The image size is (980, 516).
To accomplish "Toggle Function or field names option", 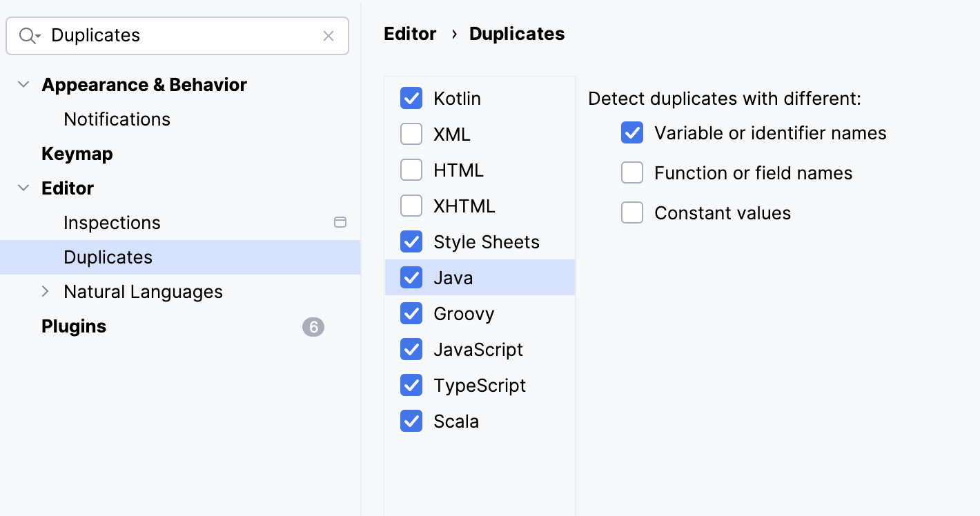I will 632,173.
